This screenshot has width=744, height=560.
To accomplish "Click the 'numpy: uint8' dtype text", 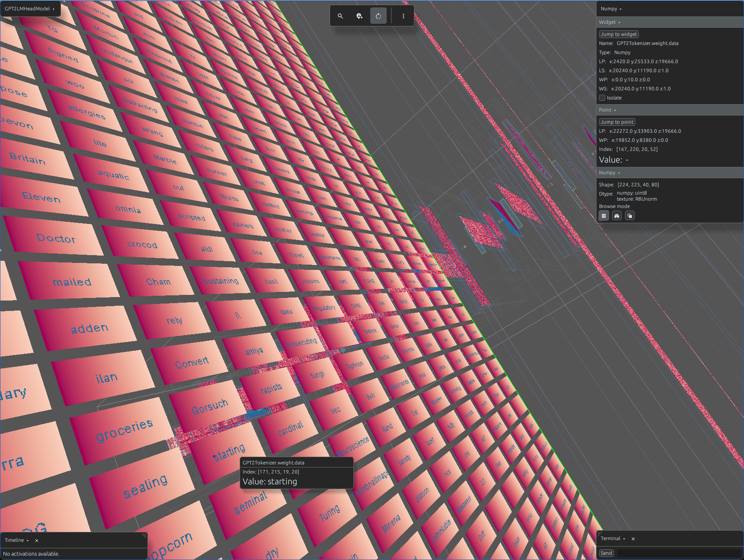I will [632, 193].
